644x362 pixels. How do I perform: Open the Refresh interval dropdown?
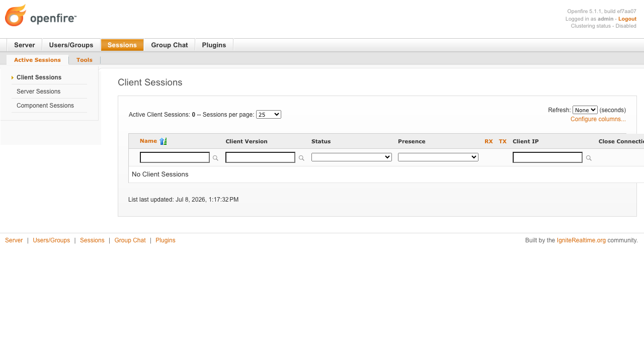tap(585, 110)
